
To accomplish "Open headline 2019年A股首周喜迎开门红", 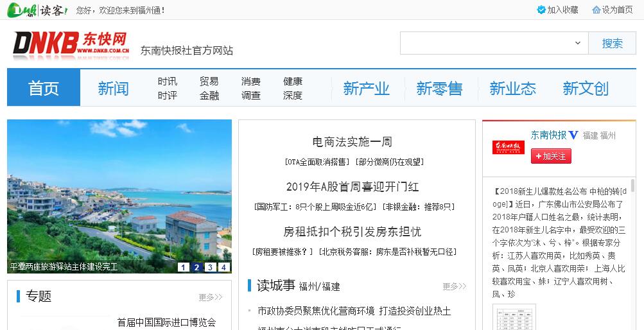I will click(352, 187).
